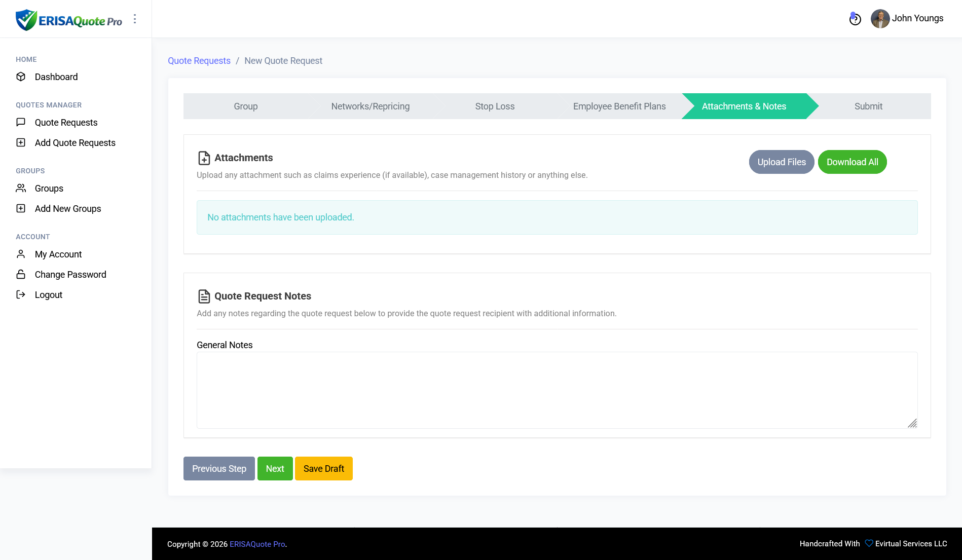Click the ERISAQuote Pro shield logo

click(26, 20)
